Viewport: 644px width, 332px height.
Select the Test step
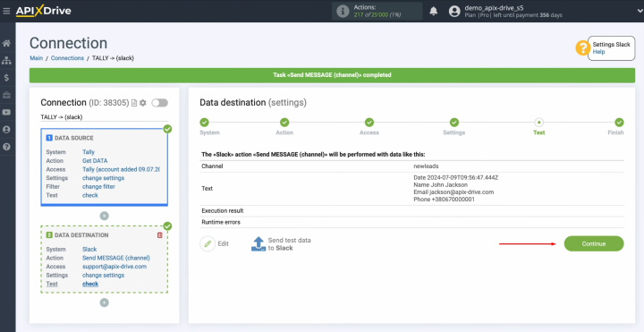point(538,122)
